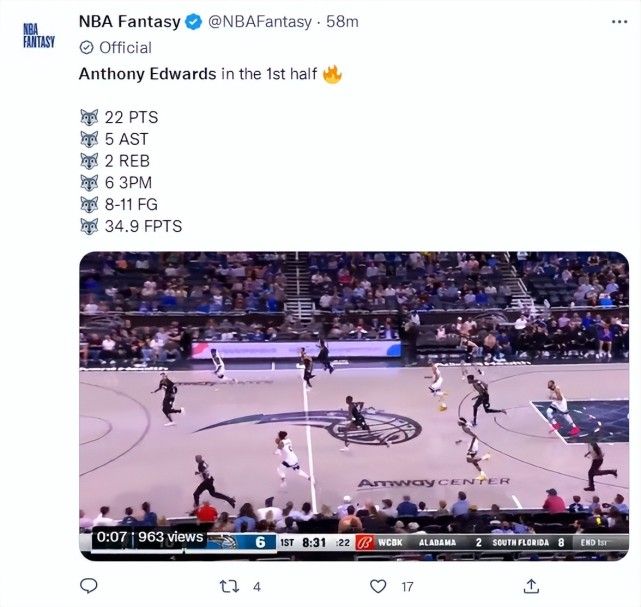The height and width of the screenshot is (607, 641).
Task: Click the fire emoji in tweet
Action: [332, 74]
